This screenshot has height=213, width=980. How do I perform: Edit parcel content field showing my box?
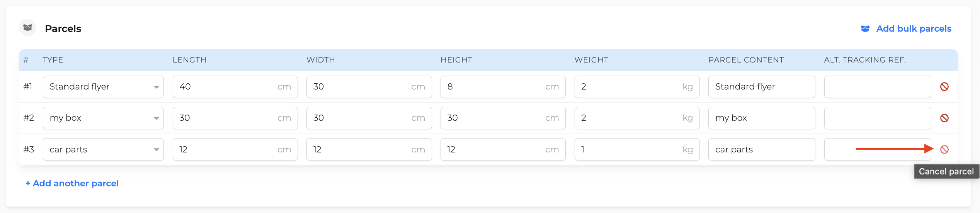click(x=762, y=118)
